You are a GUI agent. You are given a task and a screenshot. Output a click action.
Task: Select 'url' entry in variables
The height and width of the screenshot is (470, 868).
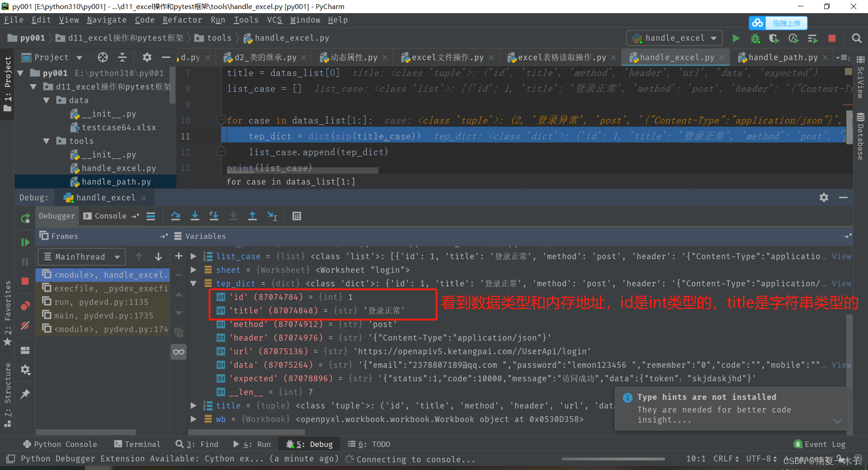point(403,351)
